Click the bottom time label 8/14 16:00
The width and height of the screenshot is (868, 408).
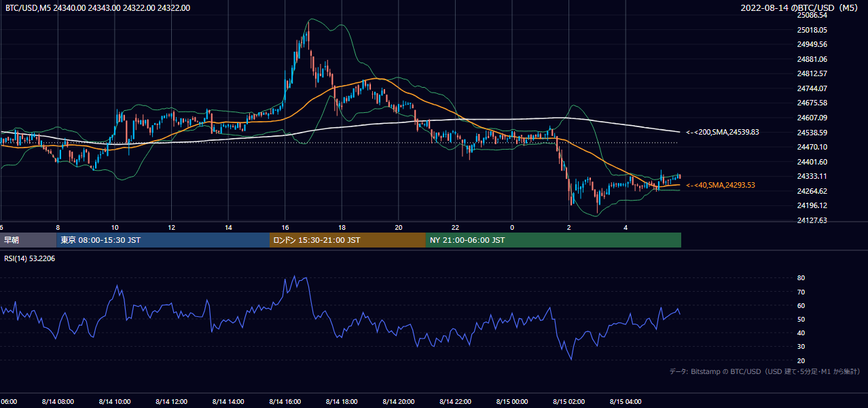click(285, 402)
